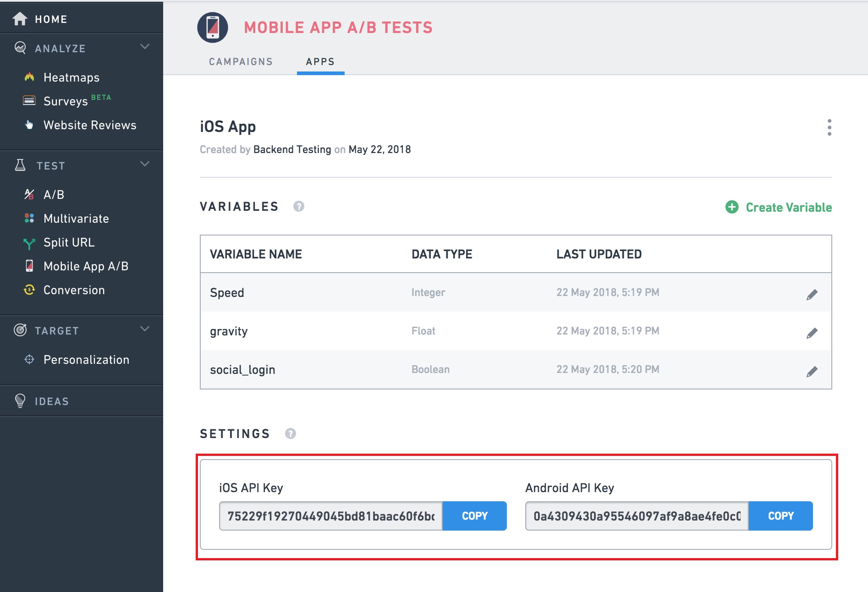Click the Variable Name column header
868x592 pixels.
[x=256, y=254]
